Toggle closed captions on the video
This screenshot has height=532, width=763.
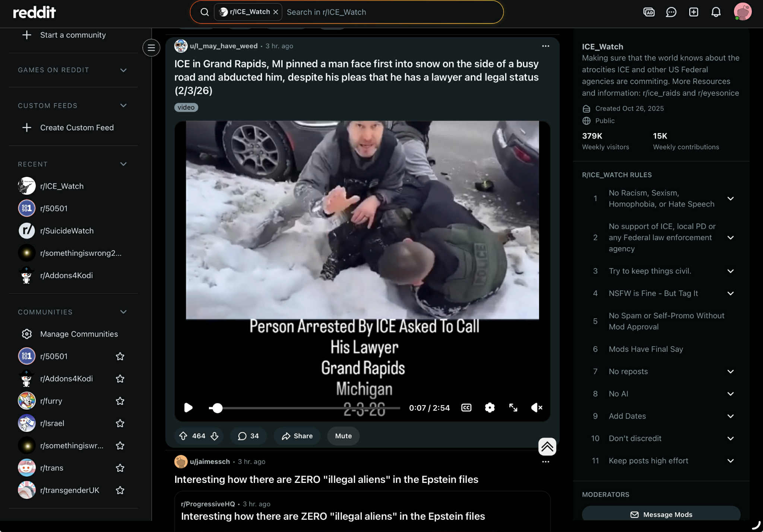(x=466, y=408)
